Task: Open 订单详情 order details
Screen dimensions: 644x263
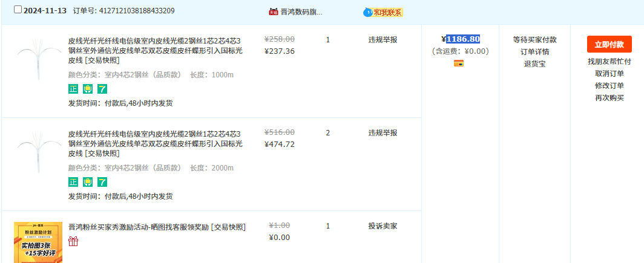Action: (x=534, y=52)
